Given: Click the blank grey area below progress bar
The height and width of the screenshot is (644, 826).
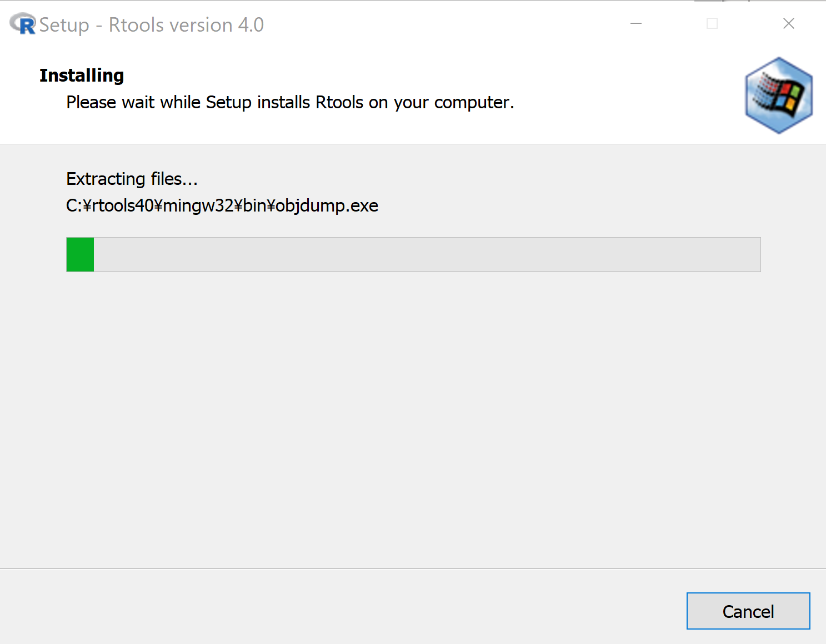Looking at the screenshot, I should click(x=413, y=416).
